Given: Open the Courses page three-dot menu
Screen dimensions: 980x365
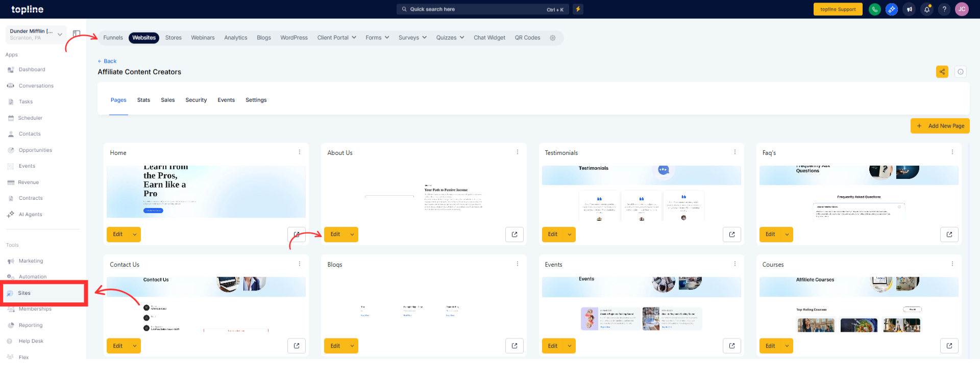Looking at the screenshot, I should (x=952, y=264).
